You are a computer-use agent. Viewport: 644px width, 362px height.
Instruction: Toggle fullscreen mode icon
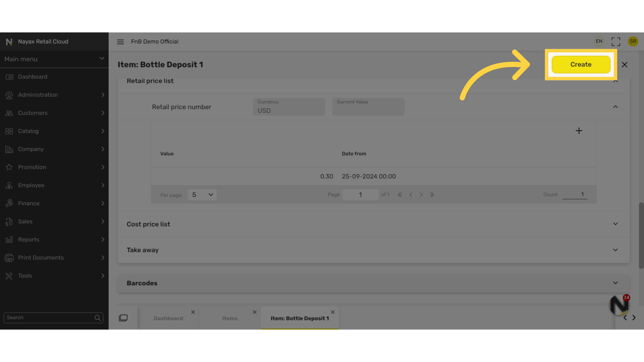[x=616, y=42]
